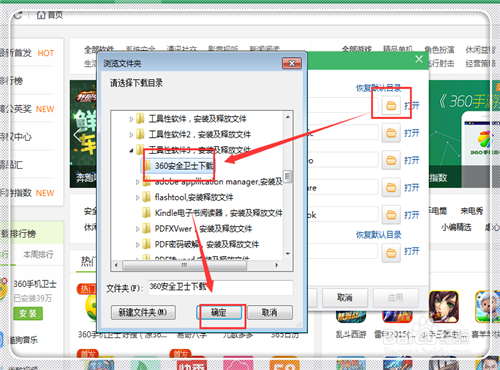The image size is (500, 370).
Task: Click the refresh icon in top bar
Action: pyautogui.click(x=18, y=14)
